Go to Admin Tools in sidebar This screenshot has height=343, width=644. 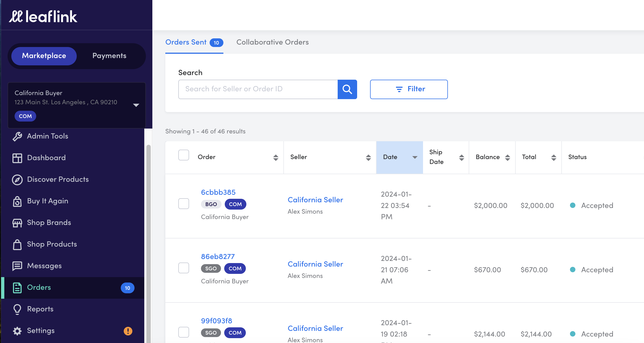click(48, 136)
